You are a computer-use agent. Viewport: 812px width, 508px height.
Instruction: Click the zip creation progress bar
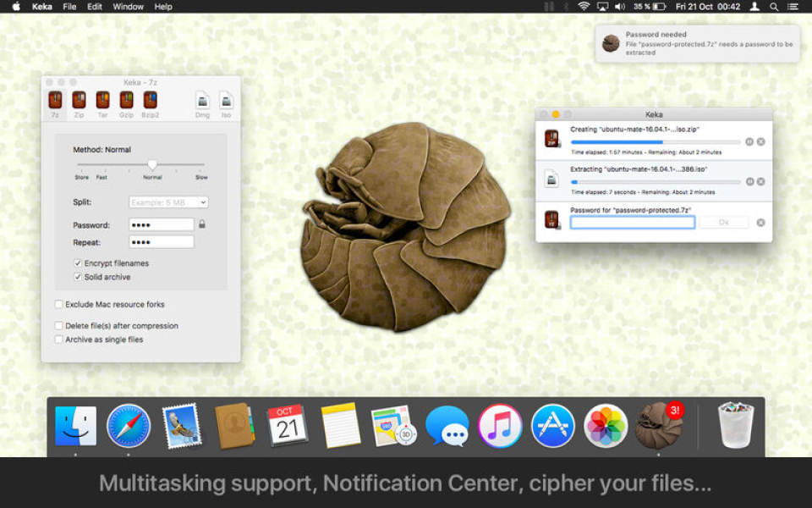656,142
